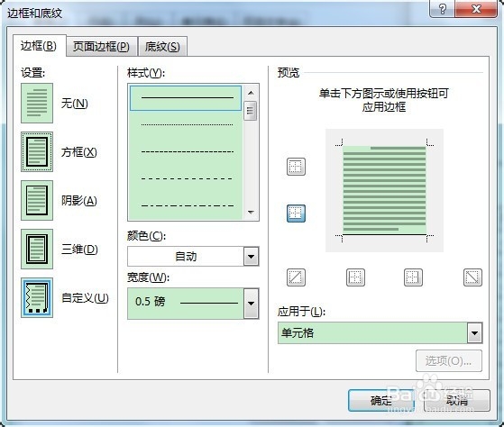Select the 三维(D) 3D border setting icon
This screenshot has width=504, height=427.
(x=37, y=250)
